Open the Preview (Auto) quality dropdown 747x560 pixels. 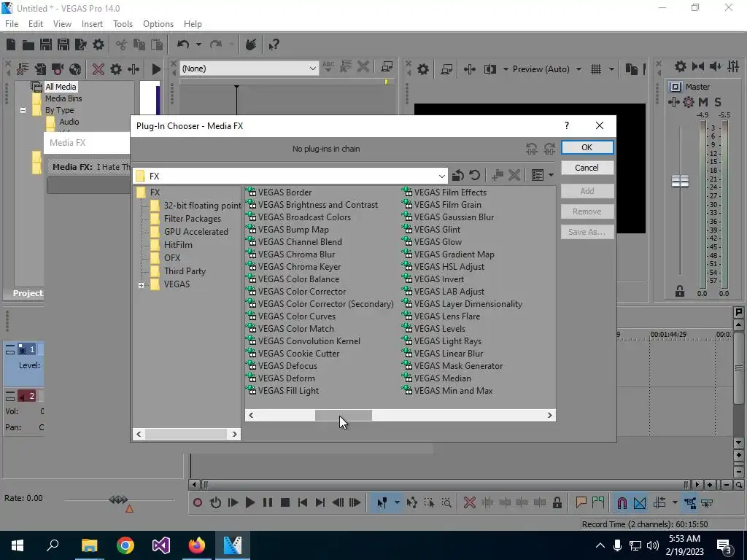click(578, 69)
